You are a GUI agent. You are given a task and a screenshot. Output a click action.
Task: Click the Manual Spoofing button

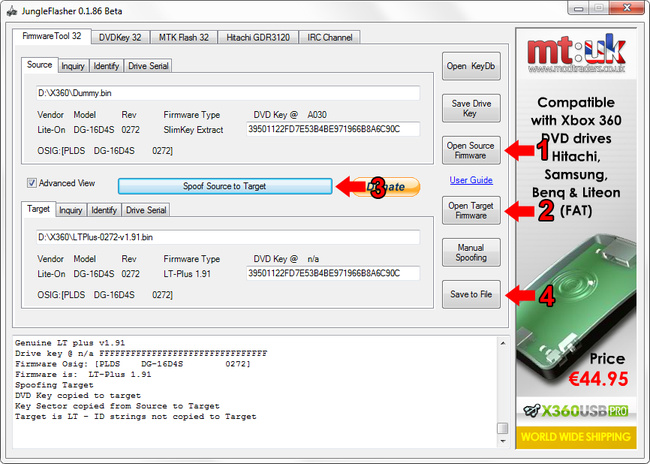471,252
